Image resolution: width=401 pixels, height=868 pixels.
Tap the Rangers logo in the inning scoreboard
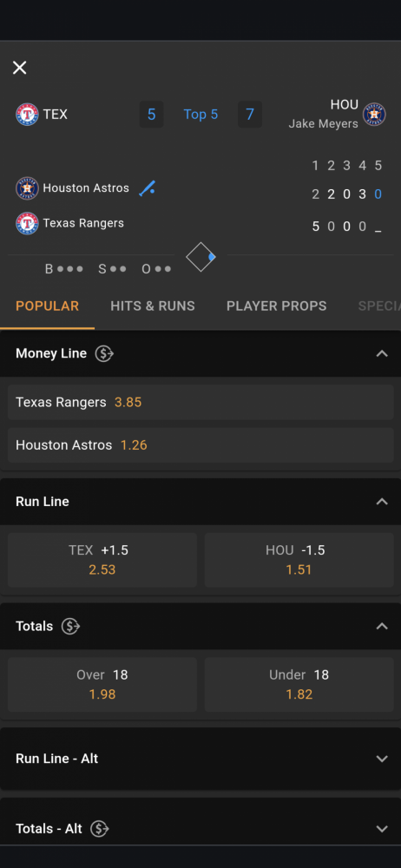coord(27,223)
